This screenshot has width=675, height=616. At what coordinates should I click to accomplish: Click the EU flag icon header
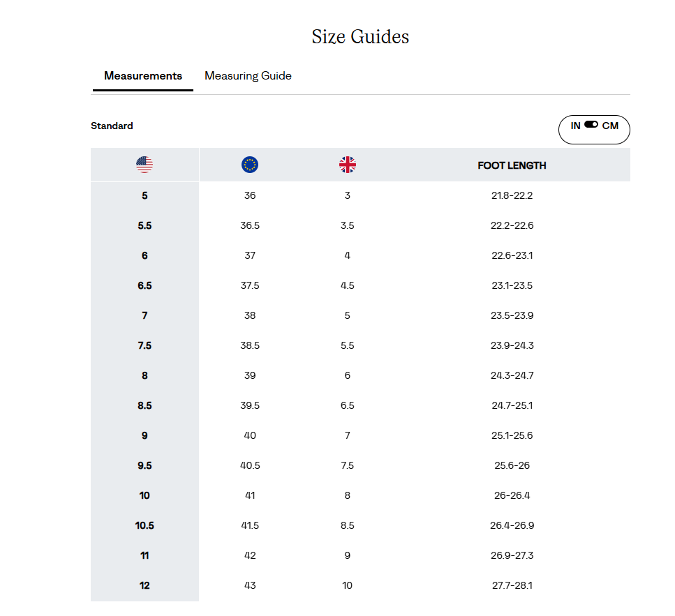250,165
